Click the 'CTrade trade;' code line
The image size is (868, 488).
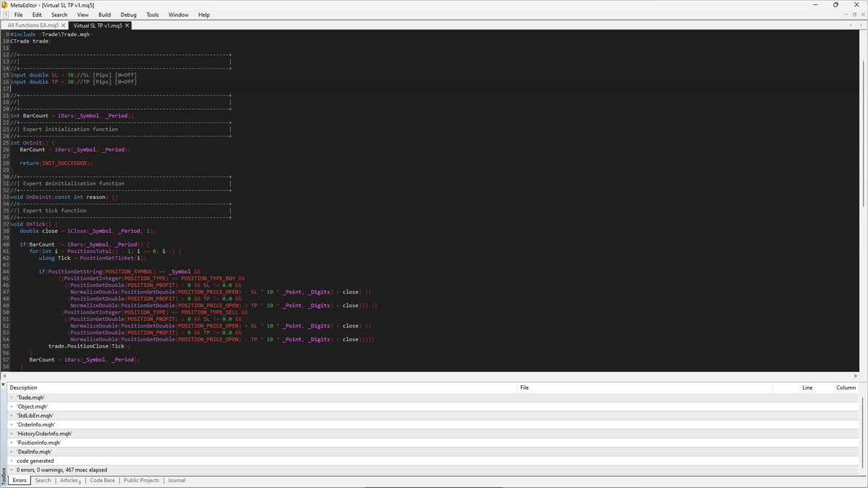coord(30,41)
